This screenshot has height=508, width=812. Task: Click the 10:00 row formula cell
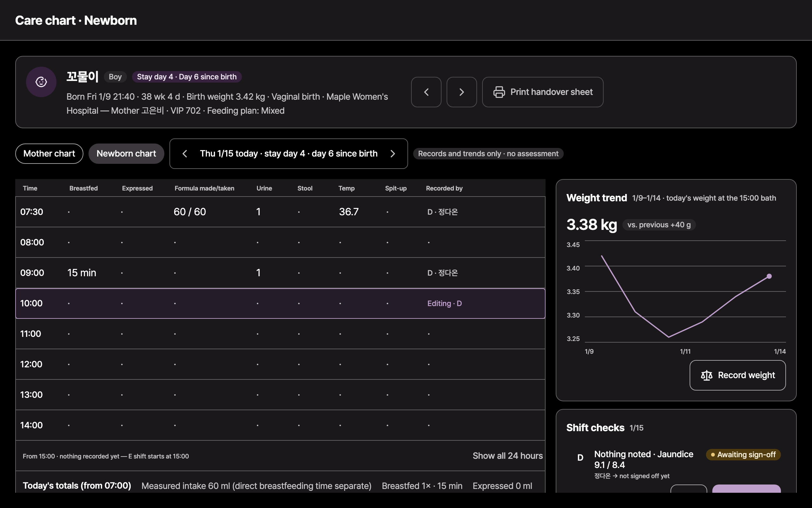pyautogui.click(x=175, y=304)
